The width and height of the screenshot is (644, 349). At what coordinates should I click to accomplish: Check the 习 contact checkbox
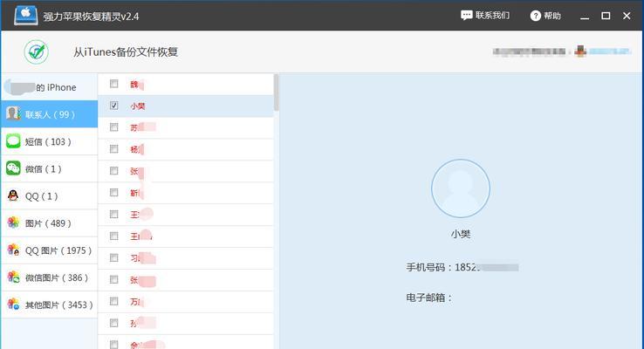113,258
